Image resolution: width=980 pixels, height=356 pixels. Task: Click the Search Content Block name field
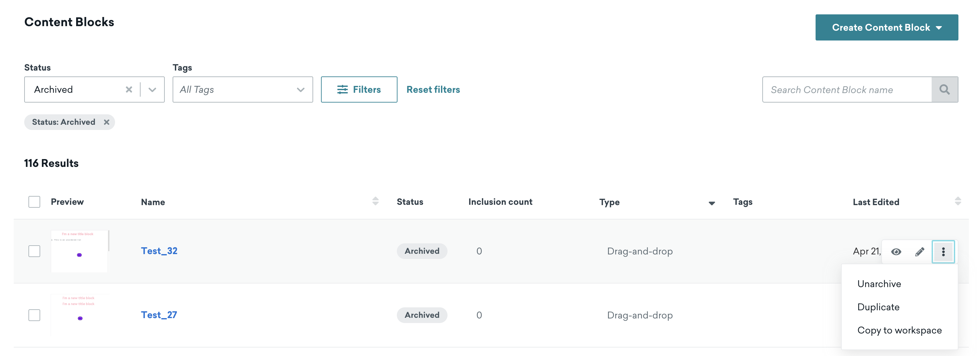coord(847,89)
